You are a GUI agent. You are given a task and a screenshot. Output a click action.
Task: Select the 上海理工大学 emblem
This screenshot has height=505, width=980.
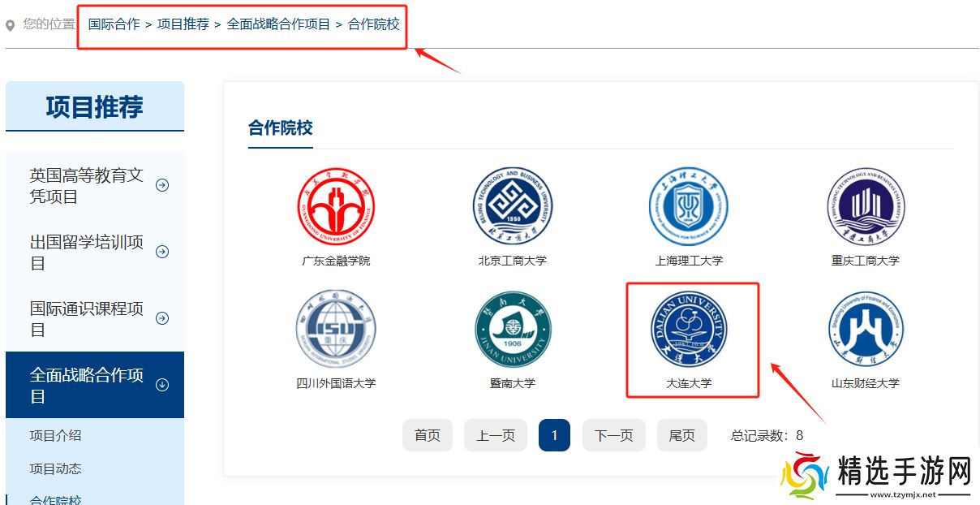[689, 207]
